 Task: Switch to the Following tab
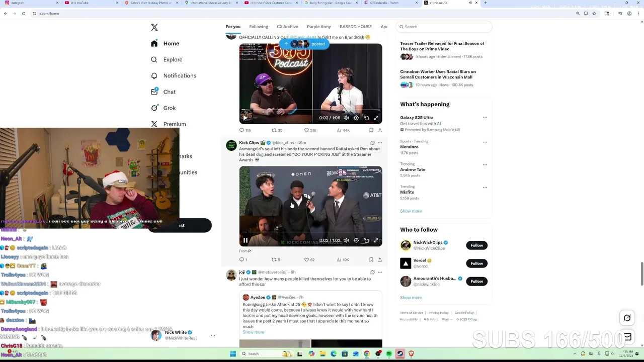click(x=259, y=27)
